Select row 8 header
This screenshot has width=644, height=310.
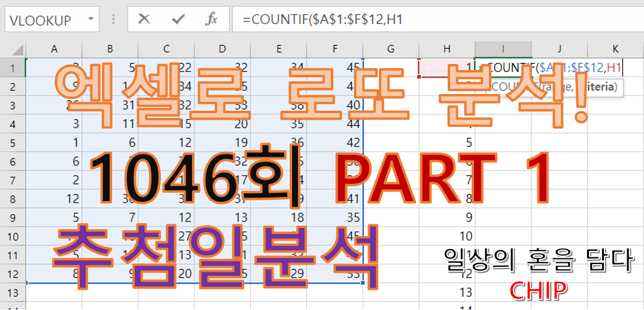(13, 199)
